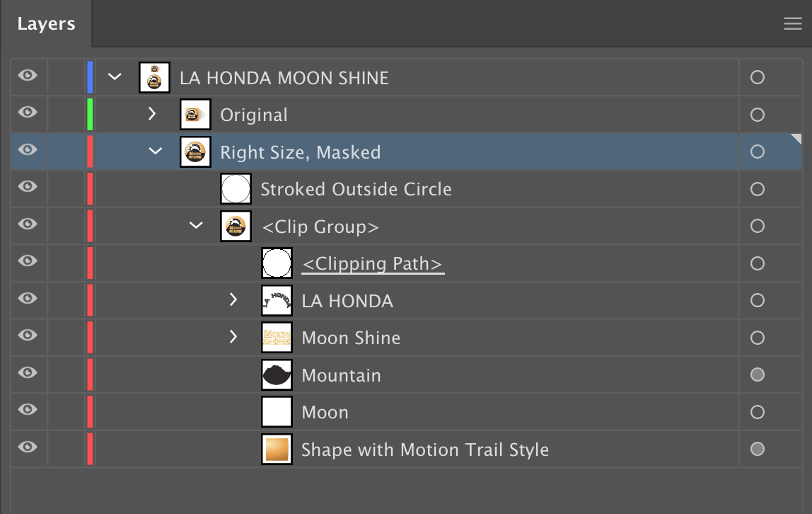Select the Stroked Outside Circle name
This screenshot has width=812, height=514.
(x=356, y=189)
